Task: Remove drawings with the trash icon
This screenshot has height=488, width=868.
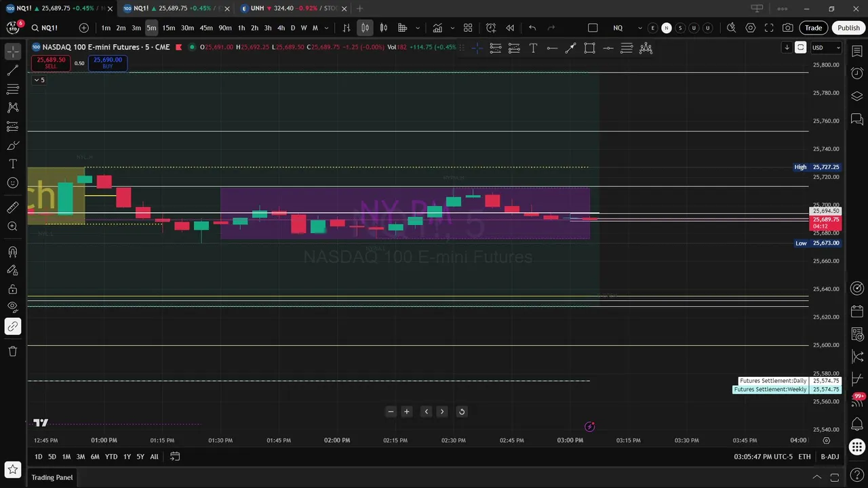Action: pos(12,351)
